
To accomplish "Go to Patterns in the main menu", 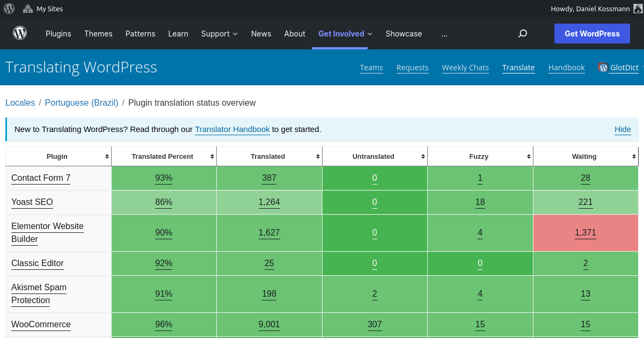I will [x=141, y=34].
